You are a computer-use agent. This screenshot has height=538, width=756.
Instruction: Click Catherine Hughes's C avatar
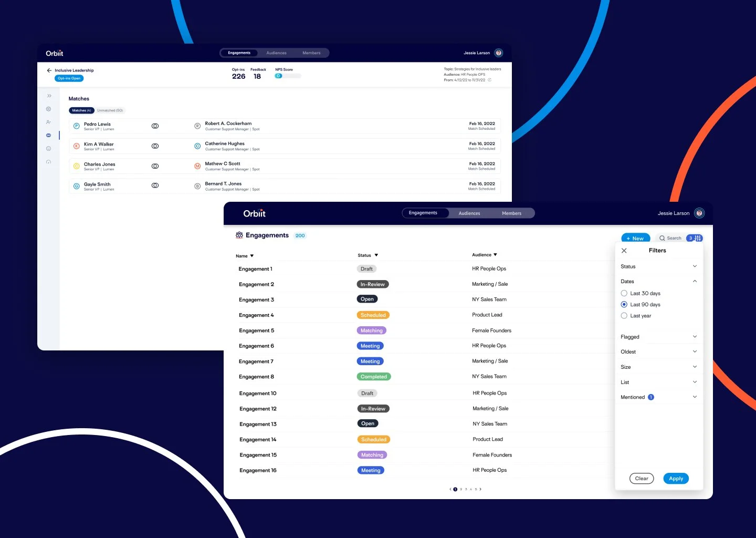point(197,146)
